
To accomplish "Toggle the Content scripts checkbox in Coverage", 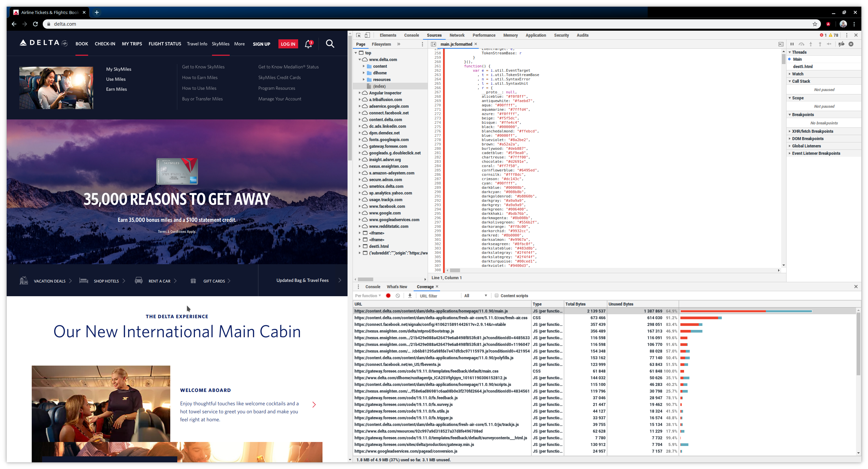I will [x=496, y=295].
